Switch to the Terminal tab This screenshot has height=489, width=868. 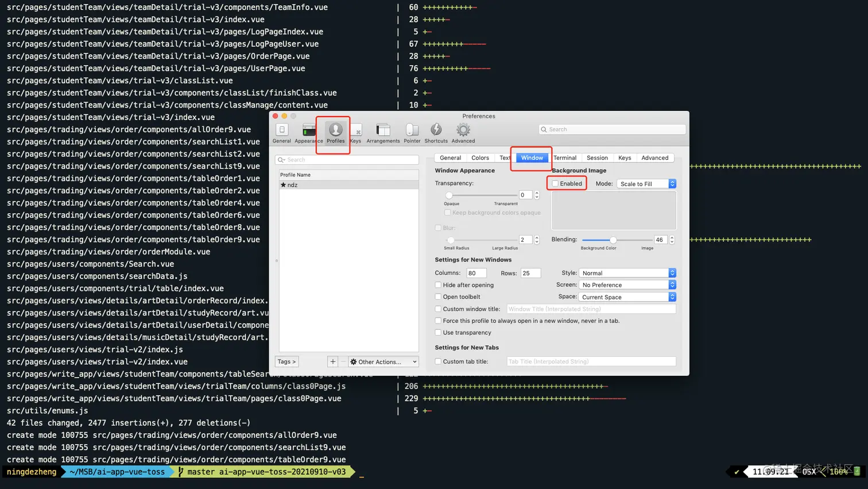[x=565, y=158]
